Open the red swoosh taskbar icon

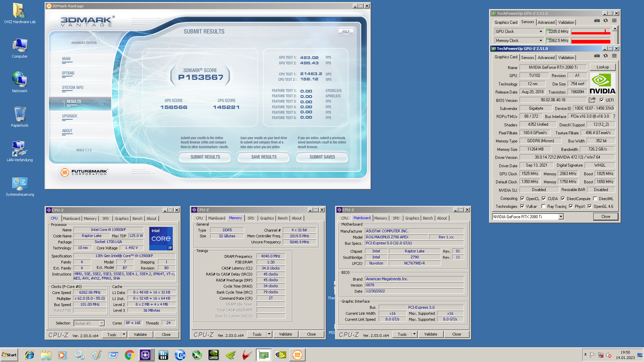pos(247,355)
